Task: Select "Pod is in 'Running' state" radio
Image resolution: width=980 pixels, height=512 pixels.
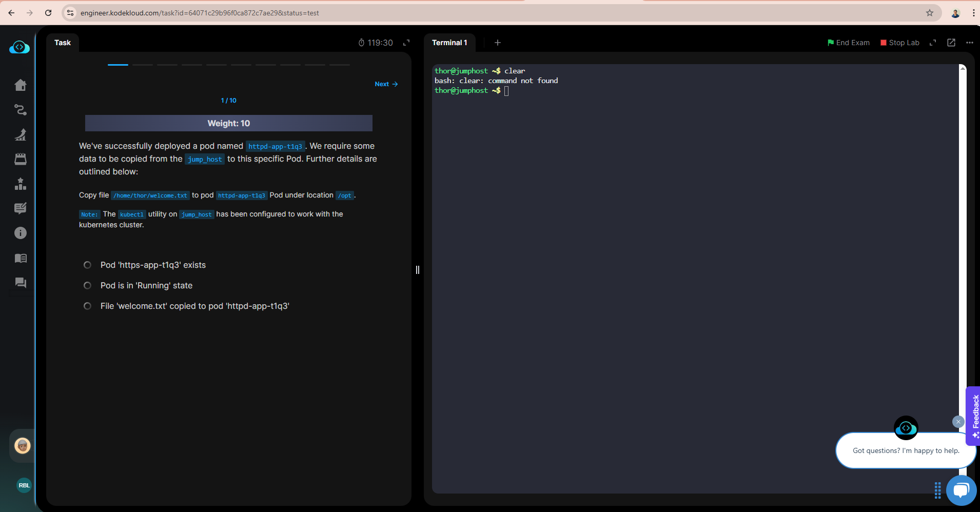Action: [x=88, y=286]
